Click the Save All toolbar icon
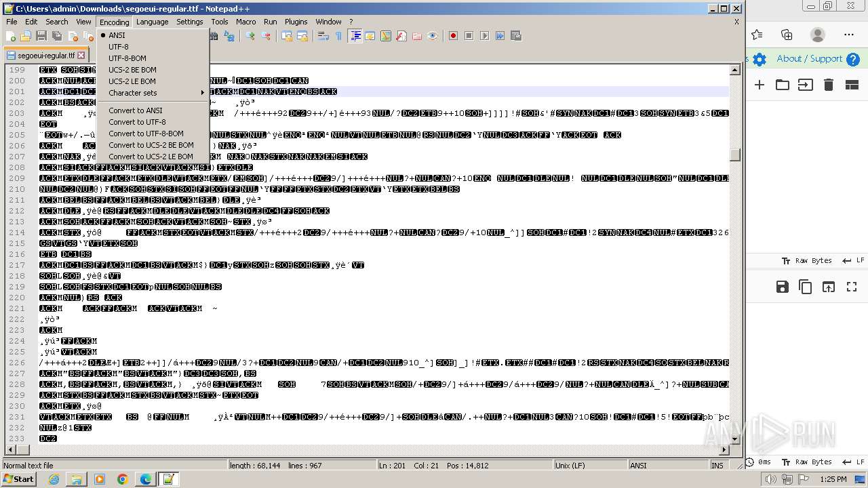Image resolution: width=868 pixels, height=488 pixels. (x=57, y=36)
